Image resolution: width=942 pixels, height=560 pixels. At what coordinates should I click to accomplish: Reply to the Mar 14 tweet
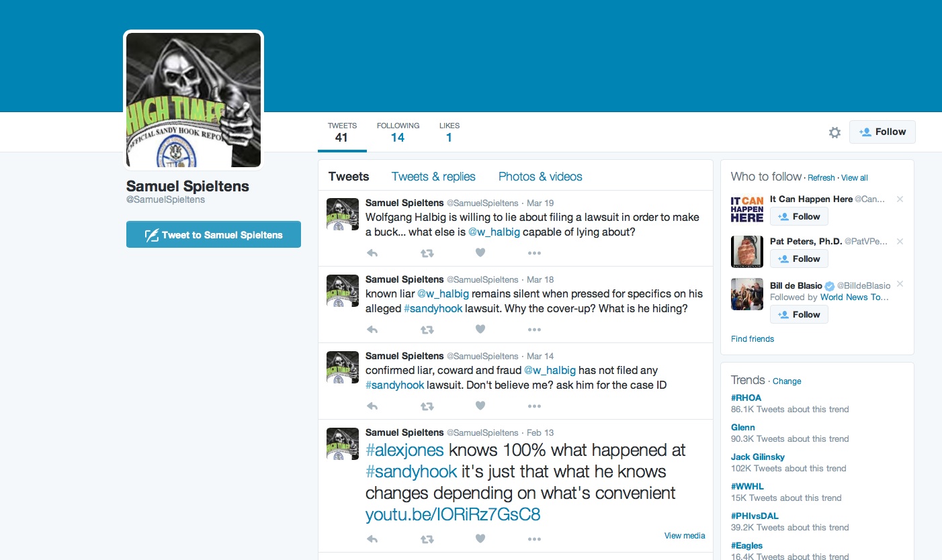click(x=372, y=406)
